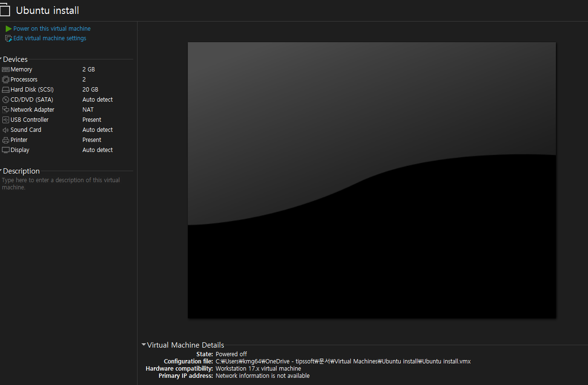Select the CD/DVD (SATA) label
Screen dimensions: 588x385
point(32,100)
